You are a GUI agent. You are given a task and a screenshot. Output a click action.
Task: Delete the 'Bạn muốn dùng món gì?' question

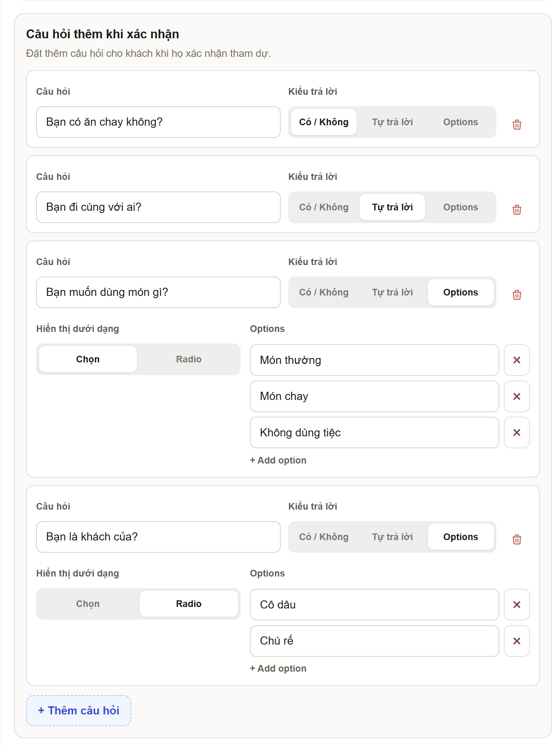point(516,295)
